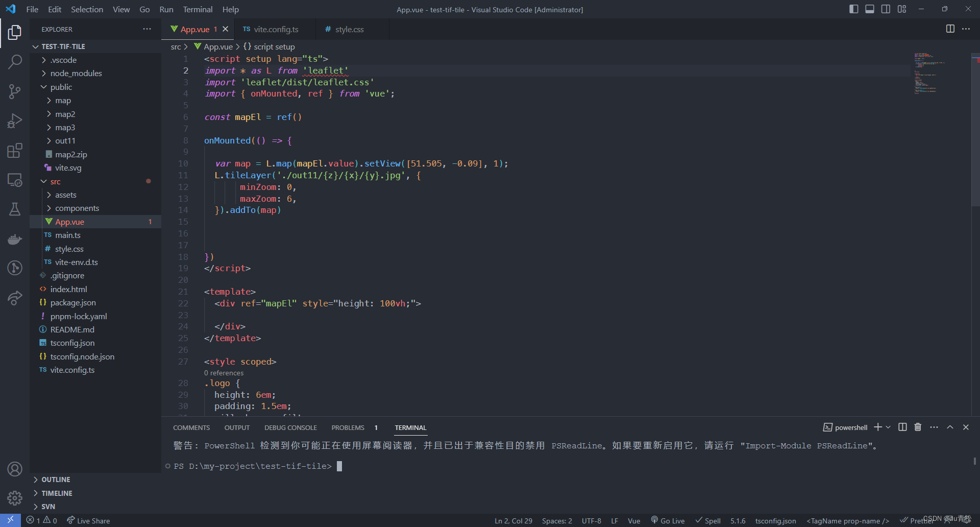Kill terminal with trash icon
The width and height of the screenshot is (980, 527).
pyautogui.click(x=918, y=427)
